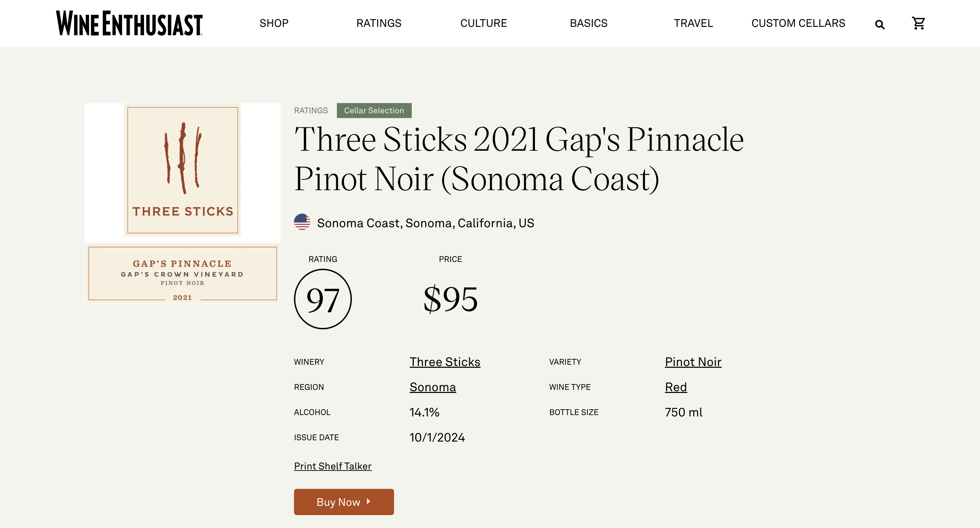Open the SHOP menu
Image resolution: width=980 pixels, height=528 pixels.
pos(274,23)
